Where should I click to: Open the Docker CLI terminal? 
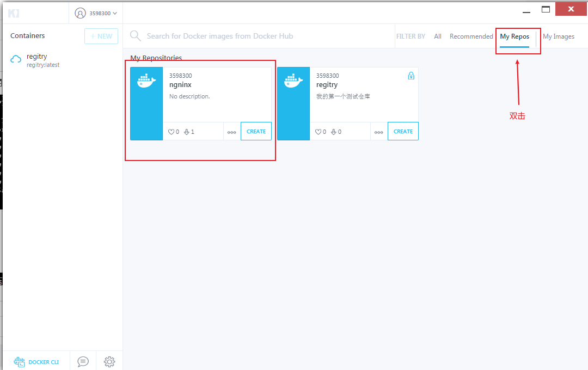36,362
